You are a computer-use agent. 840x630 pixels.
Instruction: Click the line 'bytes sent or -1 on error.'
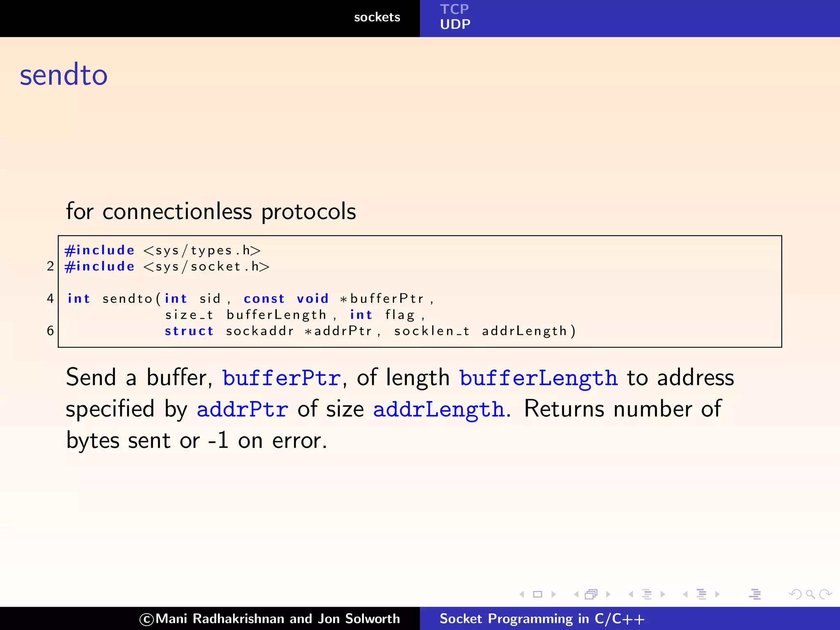pos(196,441)
